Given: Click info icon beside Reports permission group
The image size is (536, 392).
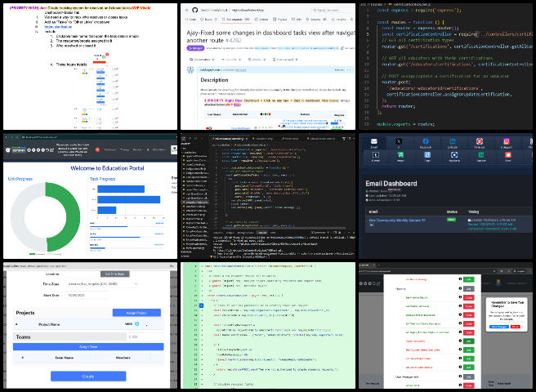Looking at the screenshot, I should [460, 288].
